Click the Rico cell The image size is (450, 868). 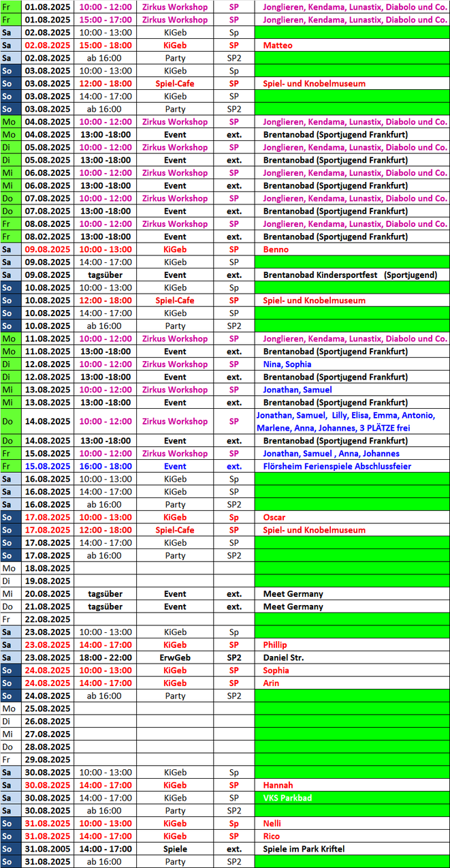[x=352, y=836]
